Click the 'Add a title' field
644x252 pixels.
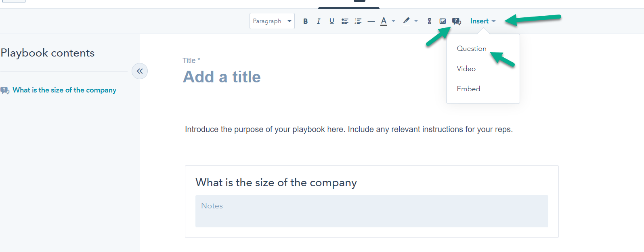pos(222,77)
